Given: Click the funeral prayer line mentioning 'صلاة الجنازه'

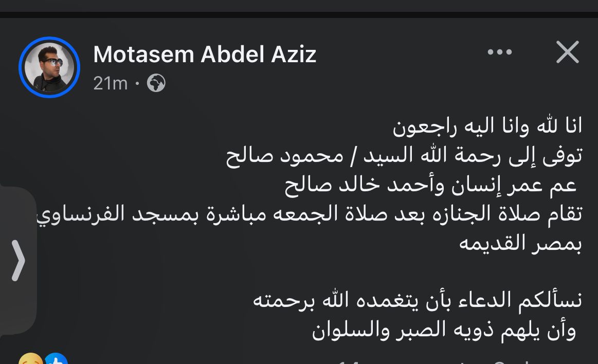Looking at the screenshot, I should click(309, 214).
